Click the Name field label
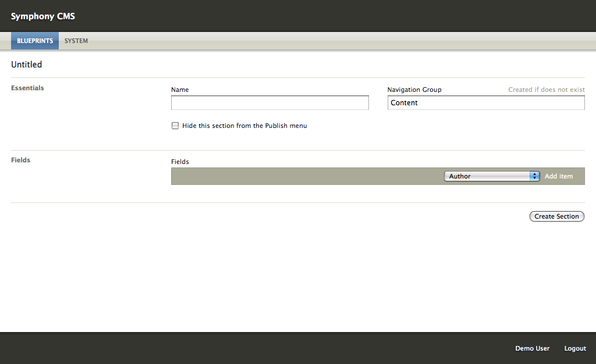This screenshot has width=596, height=364. [180, 90]
